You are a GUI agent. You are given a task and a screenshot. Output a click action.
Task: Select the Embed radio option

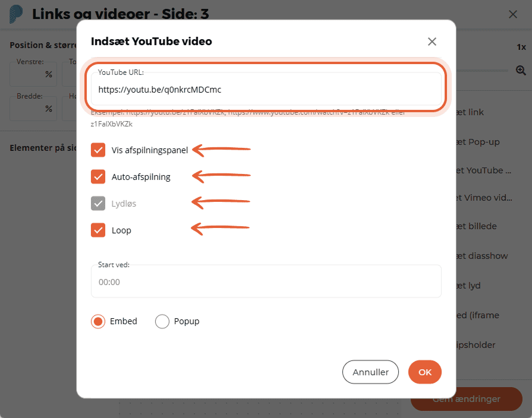[98, 321]
